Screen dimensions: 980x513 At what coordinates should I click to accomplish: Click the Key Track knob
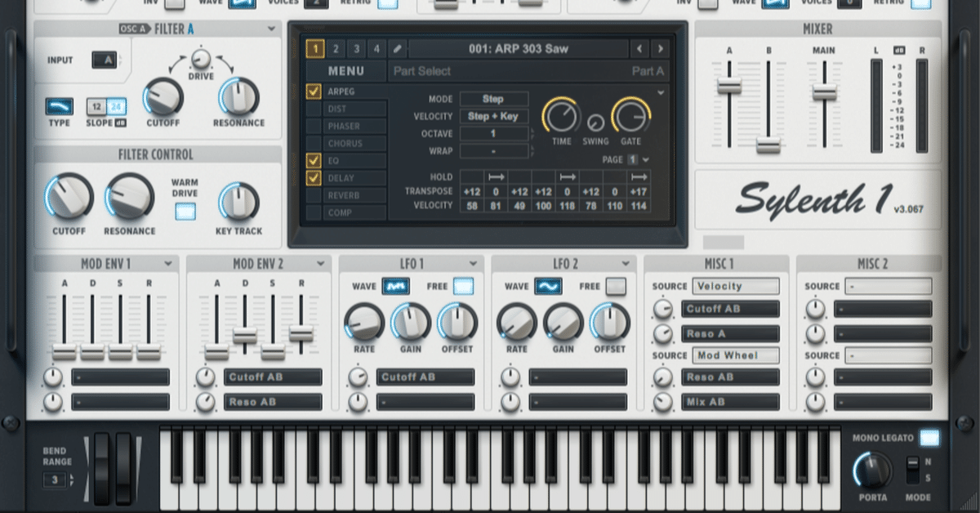(238, 202)
